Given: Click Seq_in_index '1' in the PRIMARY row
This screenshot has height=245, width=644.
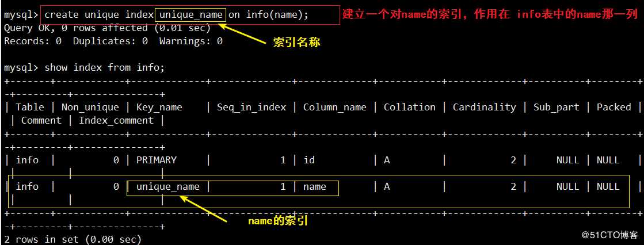Looking at the screenshot, I should tap(283, 160).
